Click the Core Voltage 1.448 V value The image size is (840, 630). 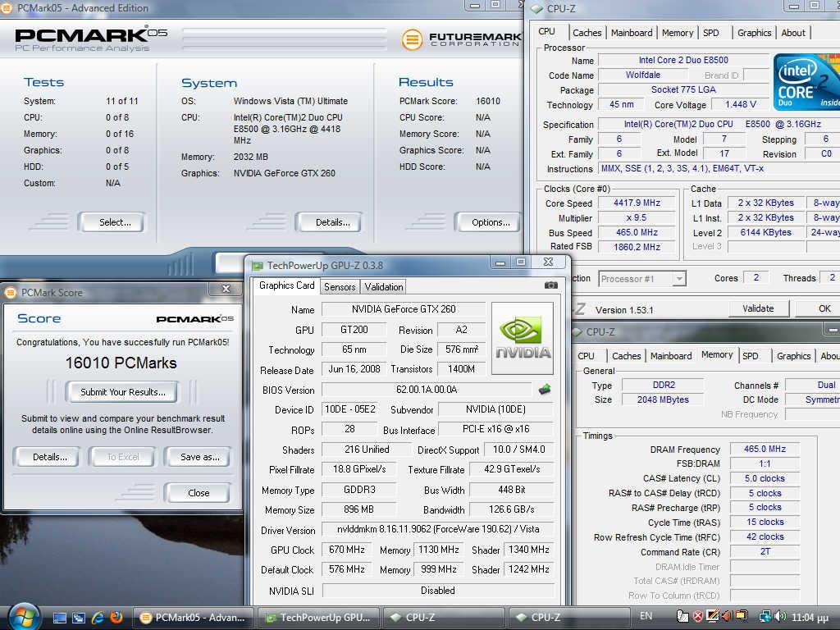point(740,104)
